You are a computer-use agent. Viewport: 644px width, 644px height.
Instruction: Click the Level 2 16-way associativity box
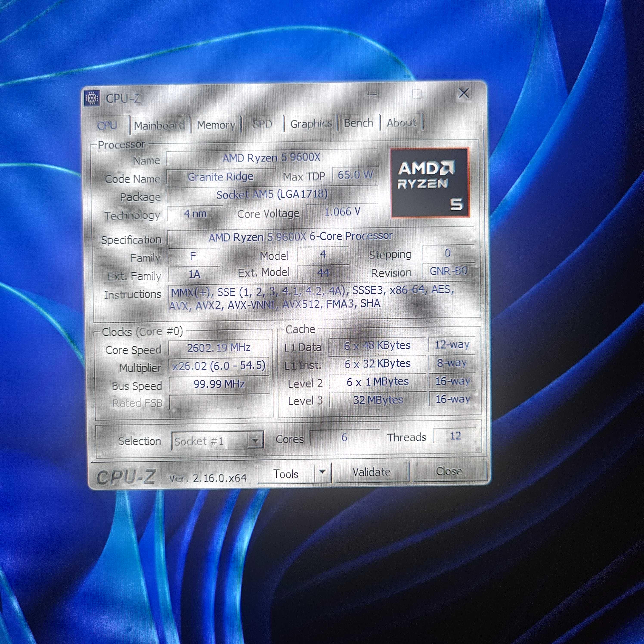(452, 381)
